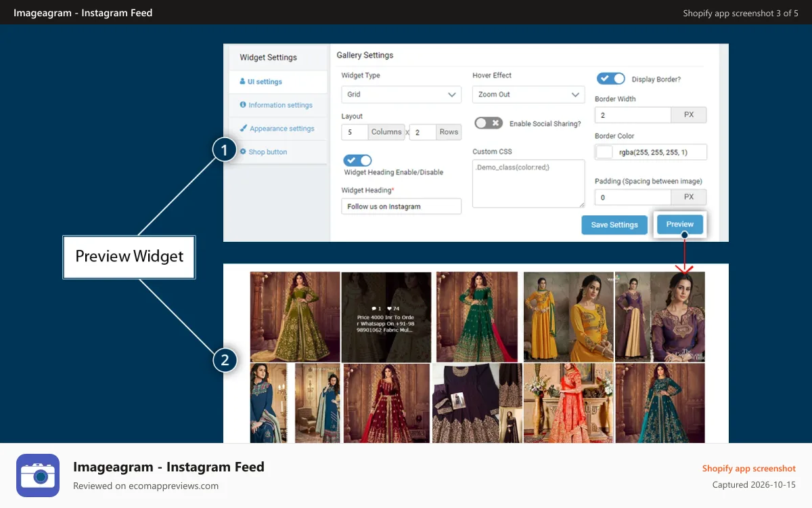The width and height of the screenshot is (812, 508).
Task: Toggle Widget Heading Enable/Disable switch
Action: click(357, 161)
